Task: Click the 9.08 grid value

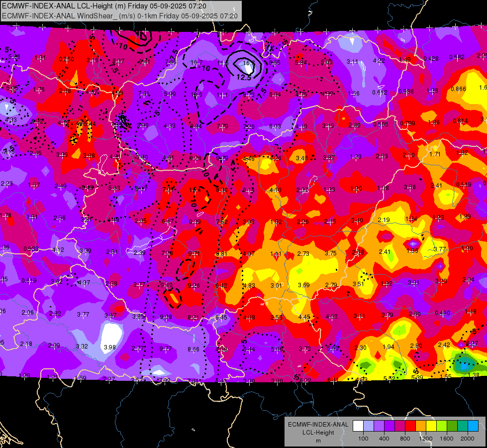Action: (166, 317)
